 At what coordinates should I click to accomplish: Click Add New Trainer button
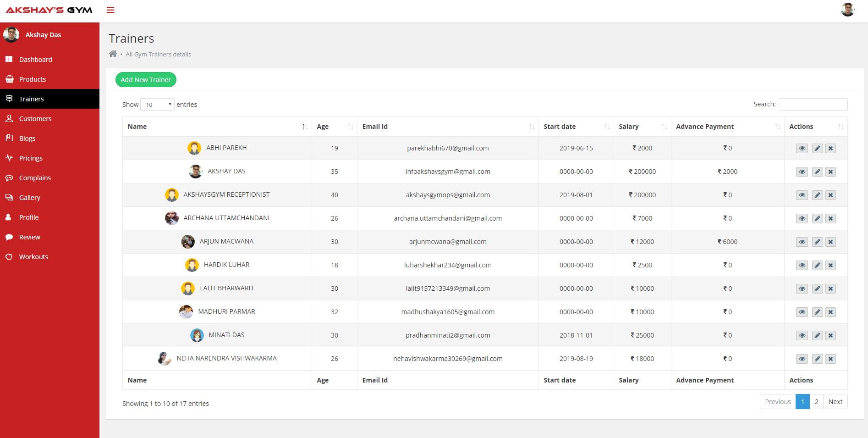146,80
